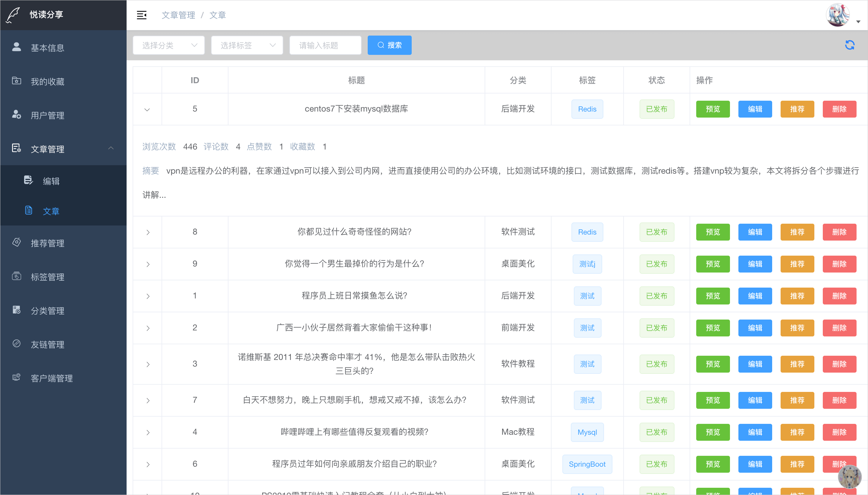
Task: Collapse the expanded row for article 5
Action: 147,109
